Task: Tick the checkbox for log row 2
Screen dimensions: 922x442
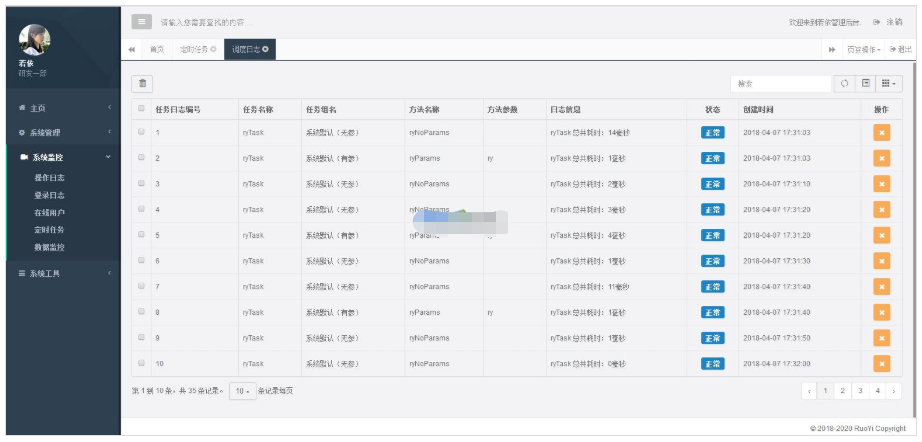Action: click(x=142, y=158)
